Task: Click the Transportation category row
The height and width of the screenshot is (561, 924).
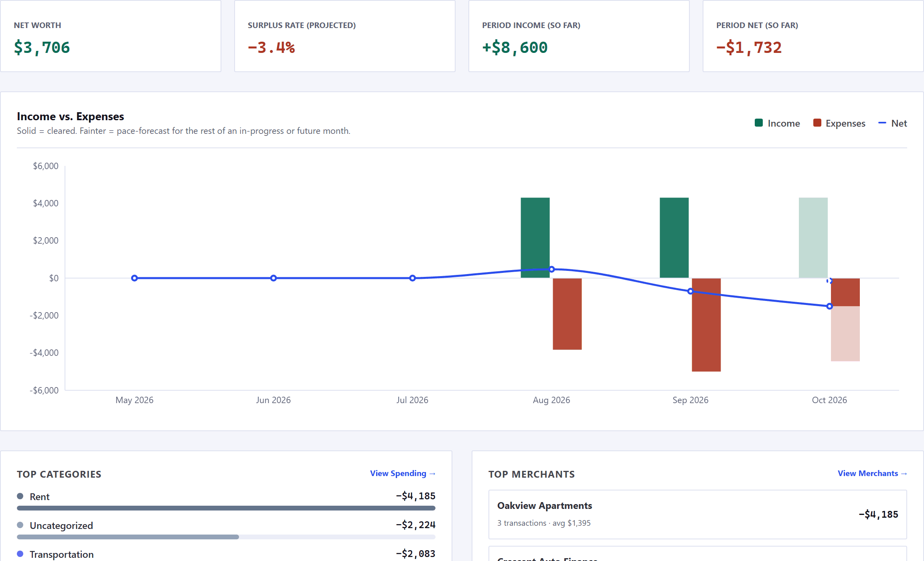Action: (x=226, y=554)
